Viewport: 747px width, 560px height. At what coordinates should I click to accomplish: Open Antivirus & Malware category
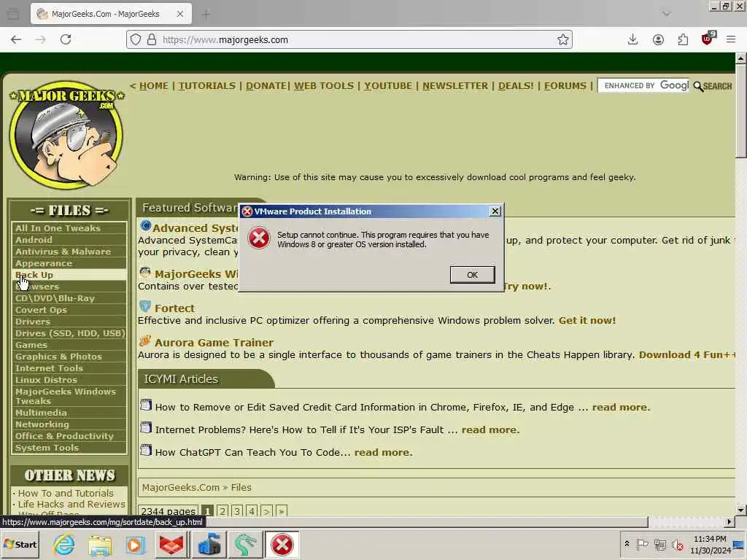coord(69,252)
